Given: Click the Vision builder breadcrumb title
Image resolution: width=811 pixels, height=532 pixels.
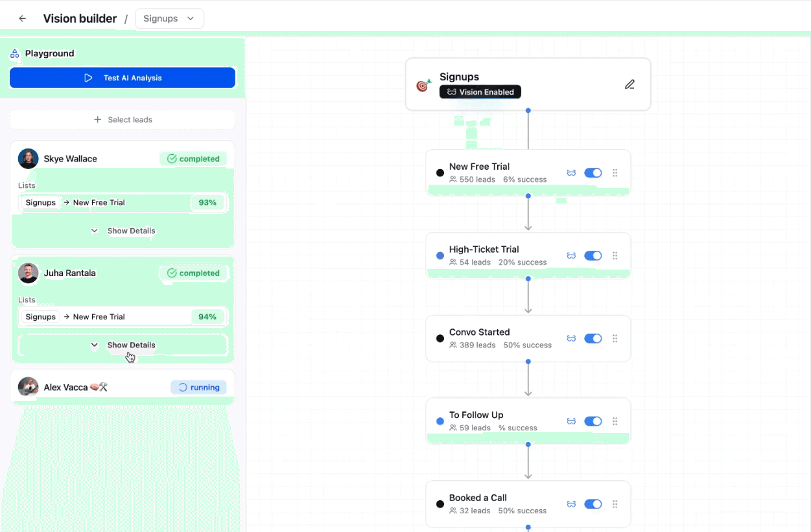Looking at the screenshot, I should pyautogui.click(x=80, y=18).
